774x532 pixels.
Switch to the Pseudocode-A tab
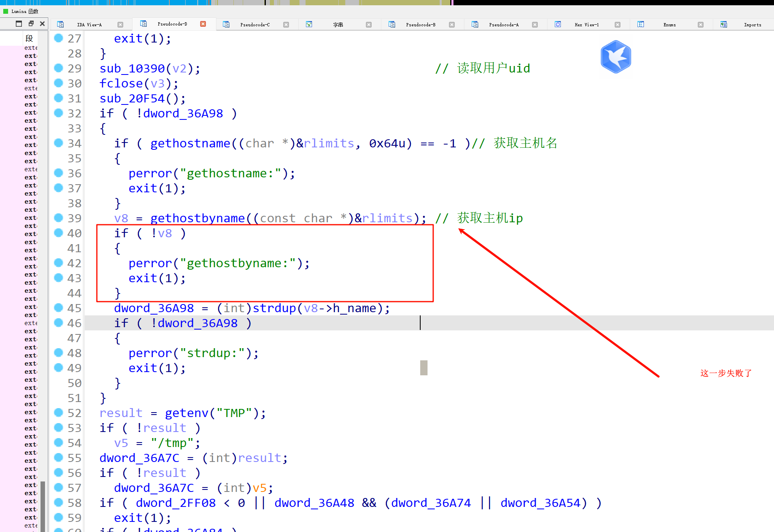coord(504,25)
